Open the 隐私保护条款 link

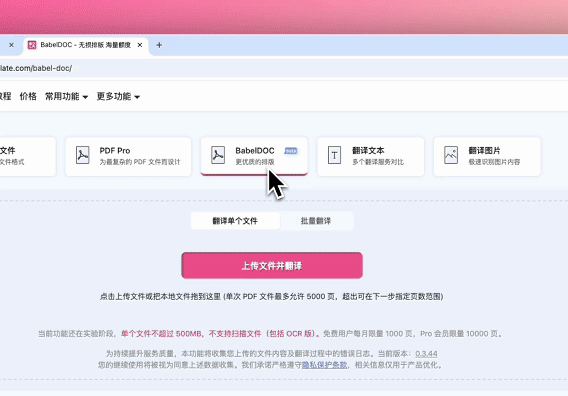click(324, 365)
